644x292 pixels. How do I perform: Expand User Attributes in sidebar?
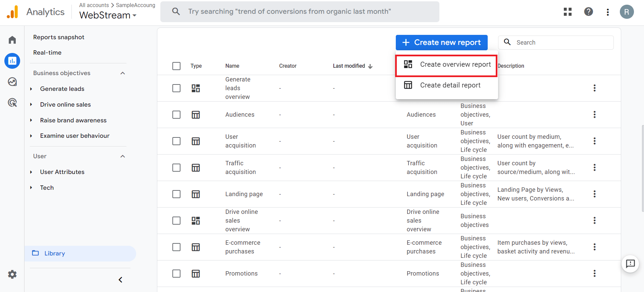point(31,172)
